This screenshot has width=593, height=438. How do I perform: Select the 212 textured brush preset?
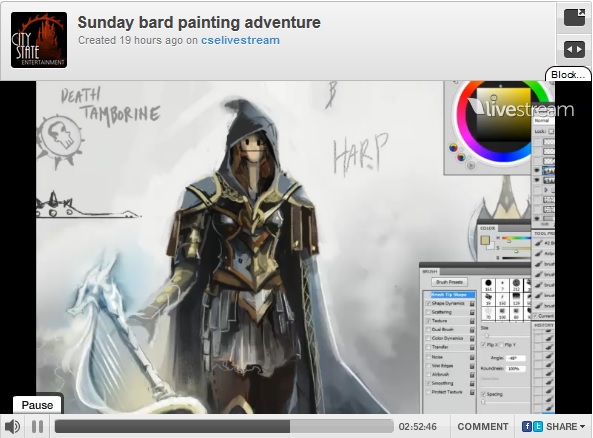click(516, 285)
